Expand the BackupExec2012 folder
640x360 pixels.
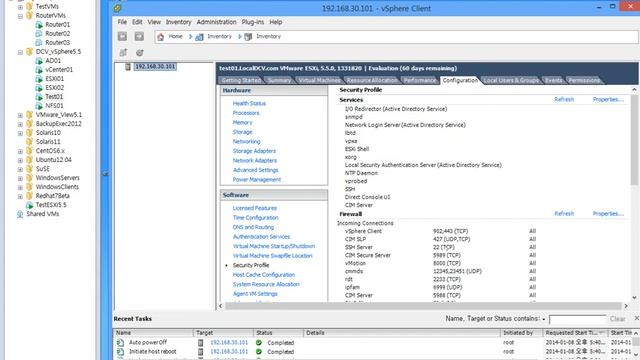point(20,124)
